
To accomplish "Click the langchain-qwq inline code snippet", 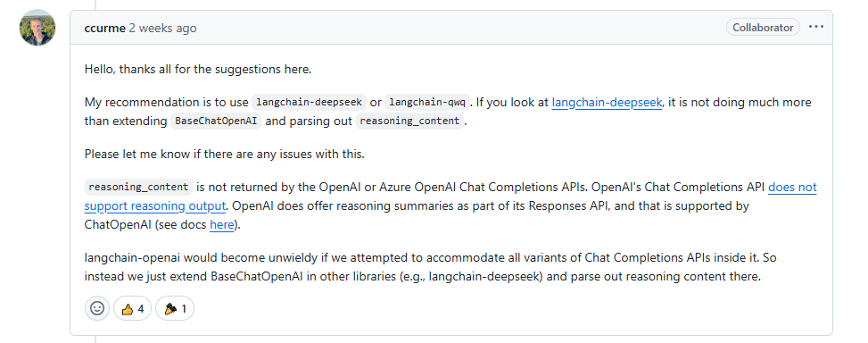I will pos(427,103).
